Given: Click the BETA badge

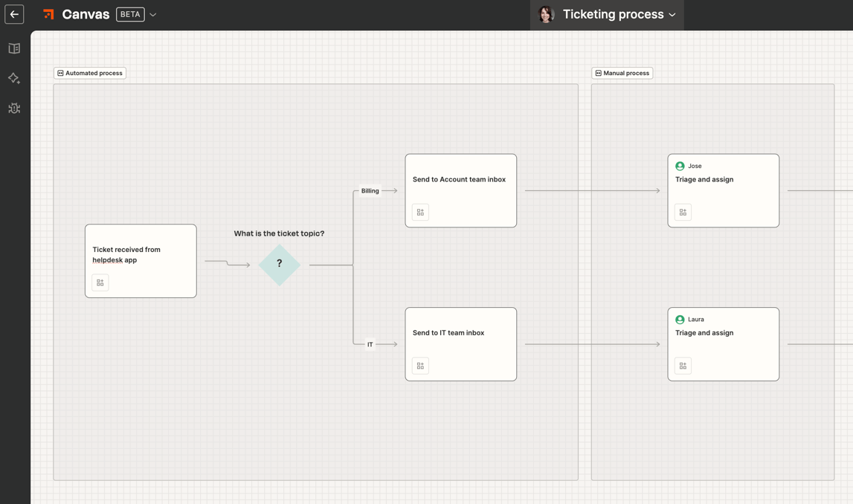Looking at the screenshot, I should click(x=130, y=13).
